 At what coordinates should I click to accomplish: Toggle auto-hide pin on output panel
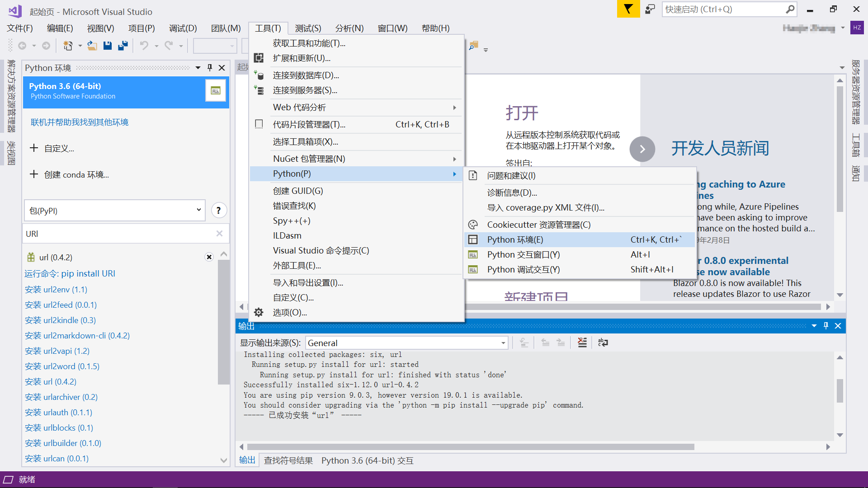point(826,326)
